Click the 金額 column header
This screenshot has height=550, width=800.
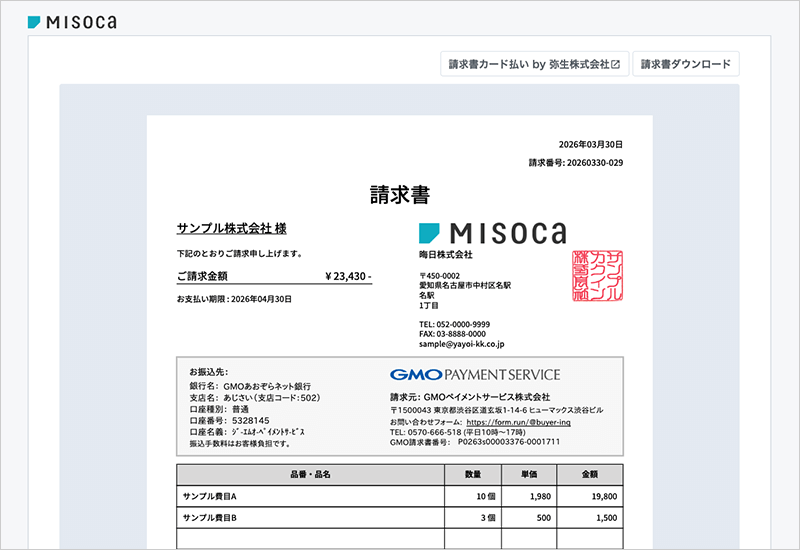[x=589, y=474]
